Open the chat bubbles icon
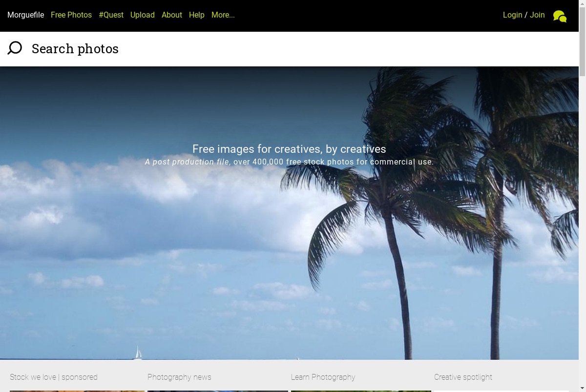Screen dimensions: 586x392 (560, 16)
